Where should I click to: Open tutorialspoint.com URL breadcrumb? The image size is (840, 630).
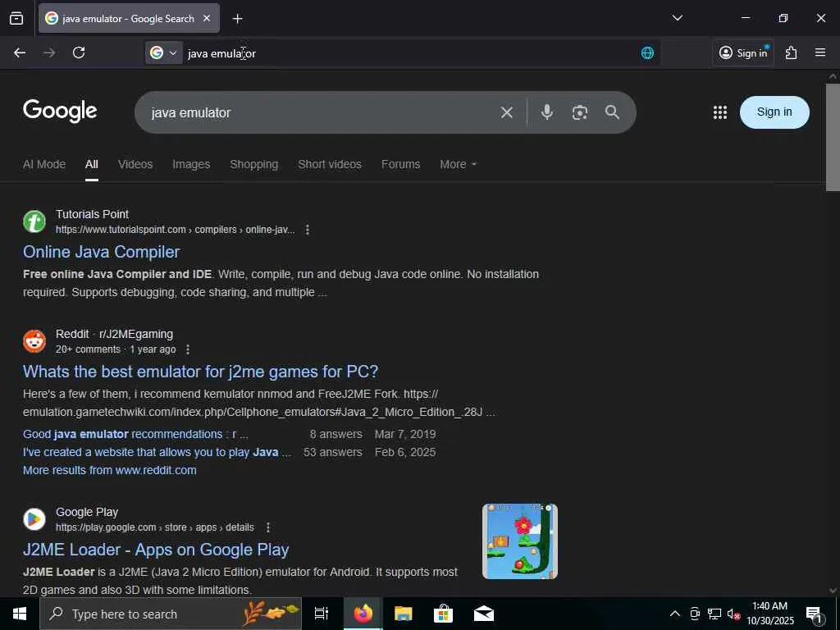(176, 230)
